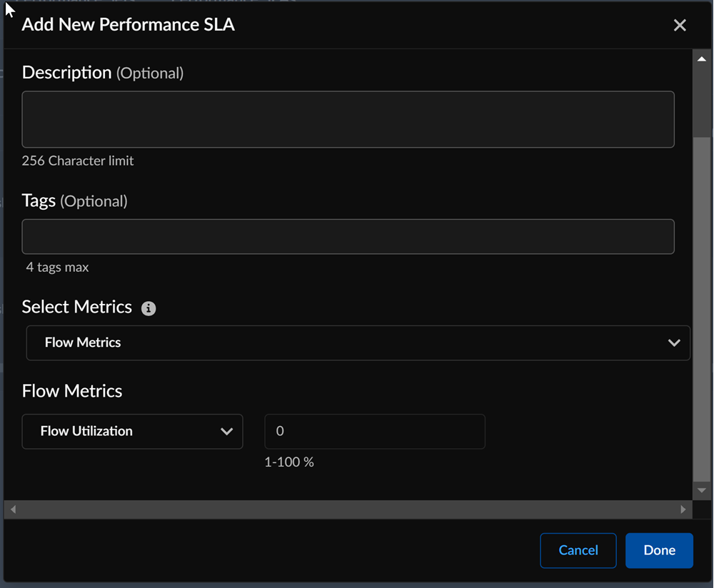Close the Add New Performance SLA dialog
Screen dimensions: 714x588
[680, 26]
